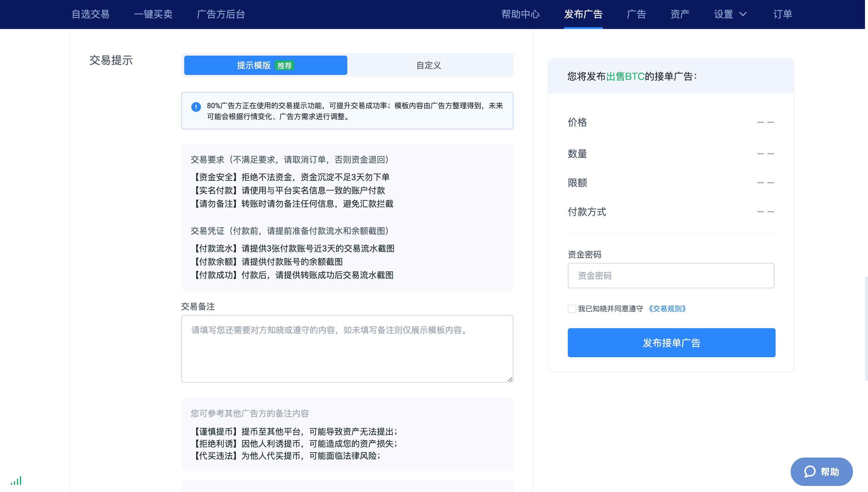Tick the 我已知晓并同意遵守 checkbox
This screenshot has height=492, width=868.
point(572,309)
